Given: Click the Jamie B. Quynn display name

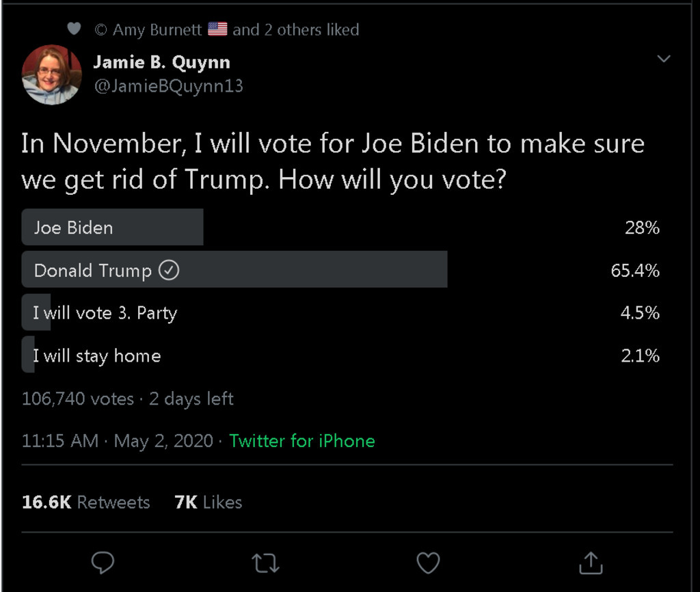Looking at the screenshot, I should 161,62.
